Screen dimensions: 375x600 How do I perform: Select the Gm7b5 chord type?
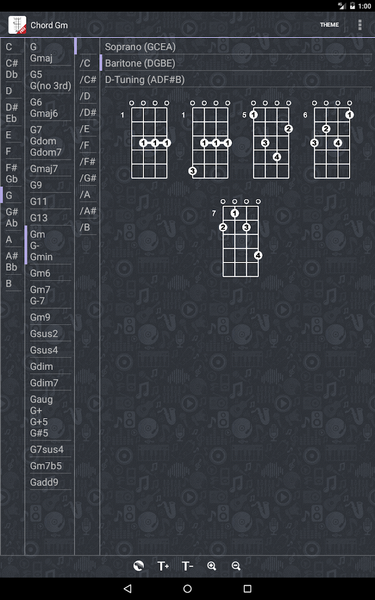pyautogui.click(x=50, y=466)
